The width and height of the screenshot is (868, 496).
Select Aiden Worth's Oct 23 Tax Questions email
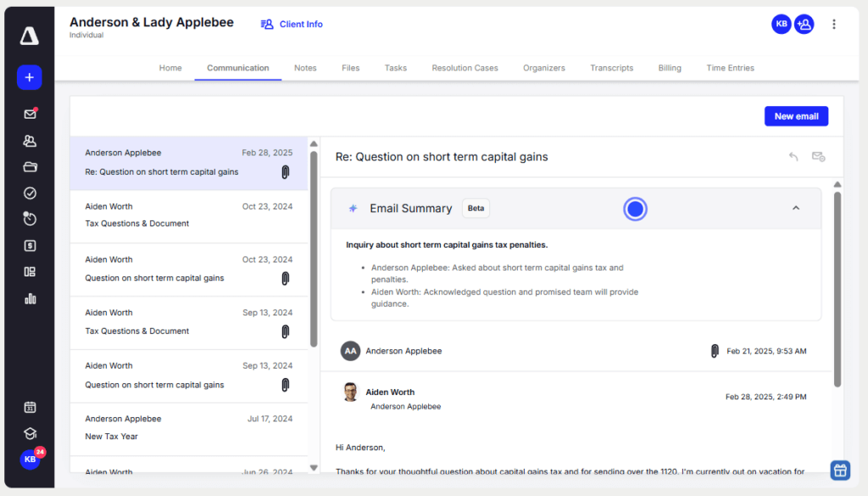(188, 215)
